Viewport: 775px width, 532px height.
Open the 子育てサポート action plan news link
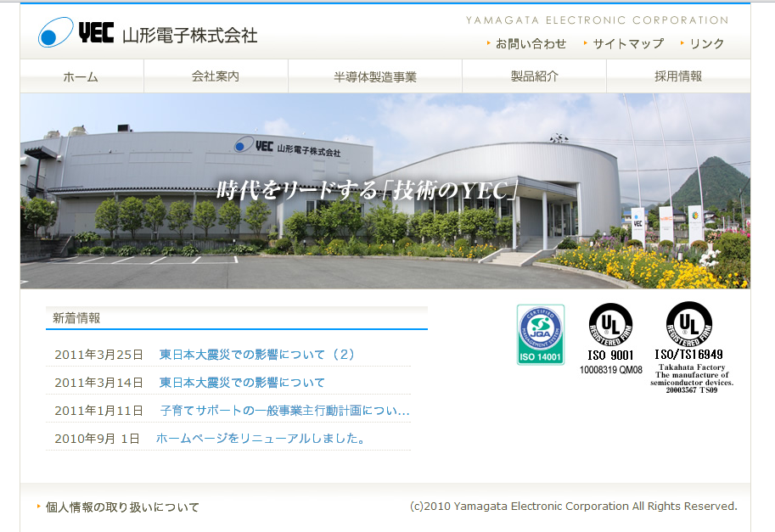284,411
